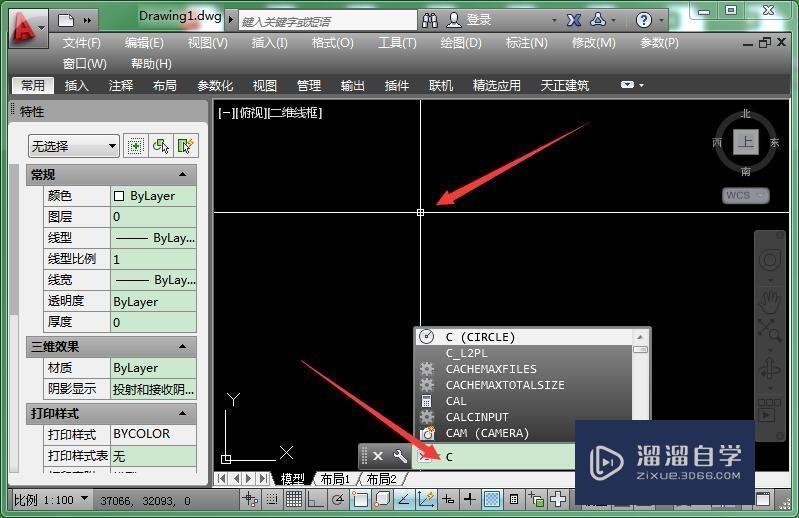
Task: Collapse the 三维效果 properties section
Action: (182, 347)
